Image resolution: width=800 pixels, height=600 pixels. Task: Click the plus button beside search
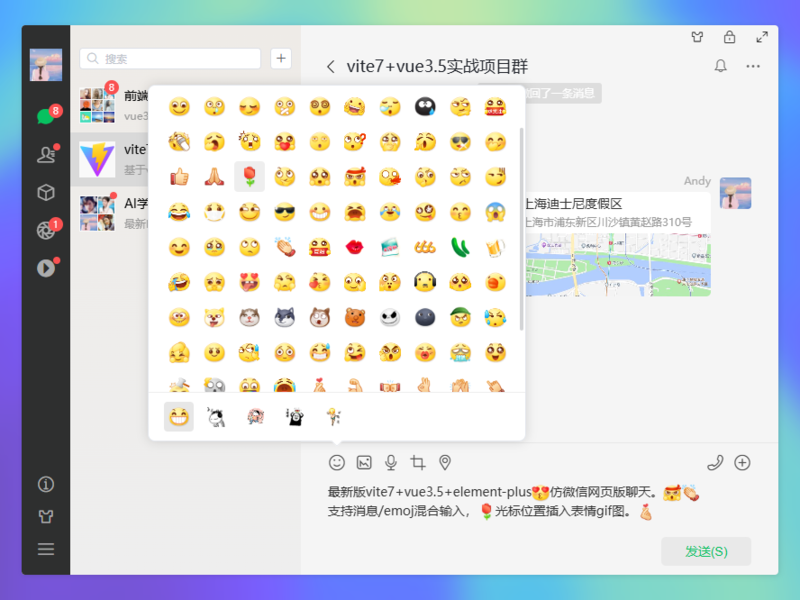(281, 59)
